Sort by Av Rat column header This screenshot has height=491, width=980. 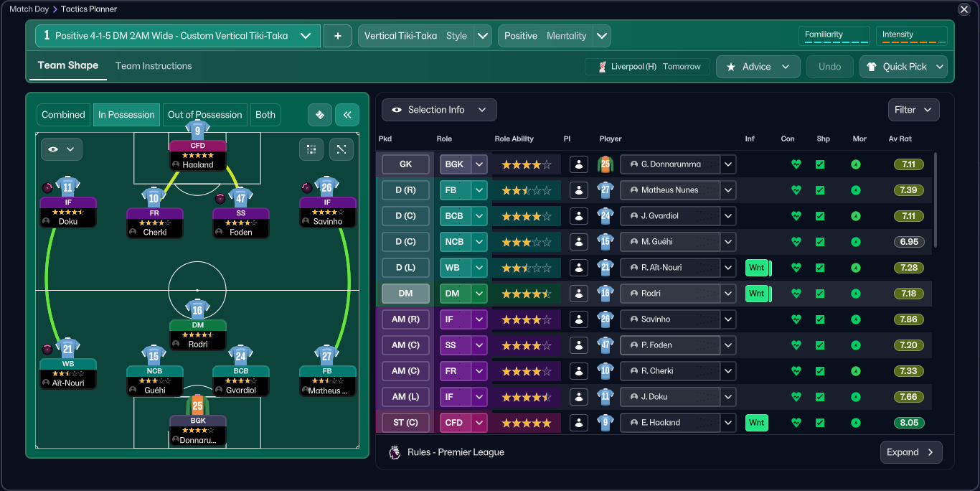point(900,139)
